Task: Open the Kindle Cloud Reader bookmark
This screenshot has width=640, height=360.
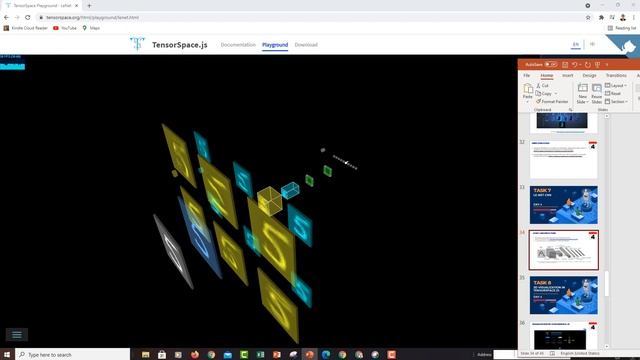Action: tap(25, 28)
